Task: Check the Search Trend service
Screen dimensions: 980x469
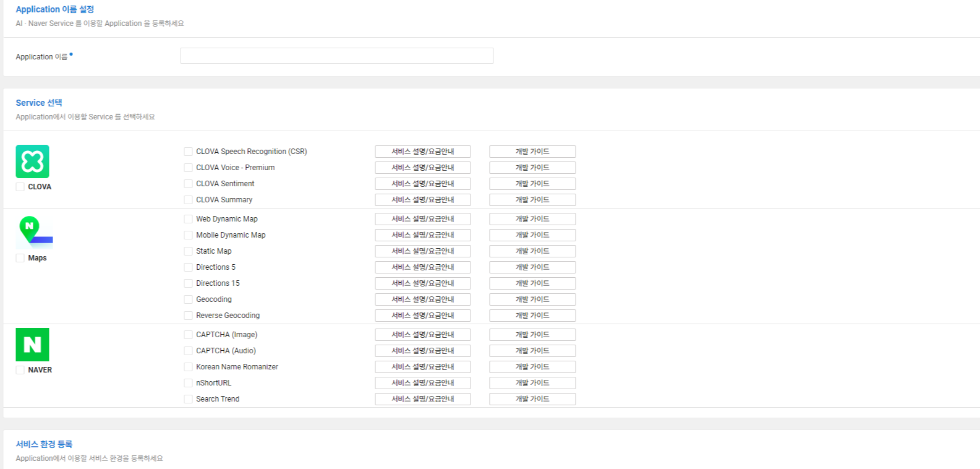Action: click(x=188, y=399)
